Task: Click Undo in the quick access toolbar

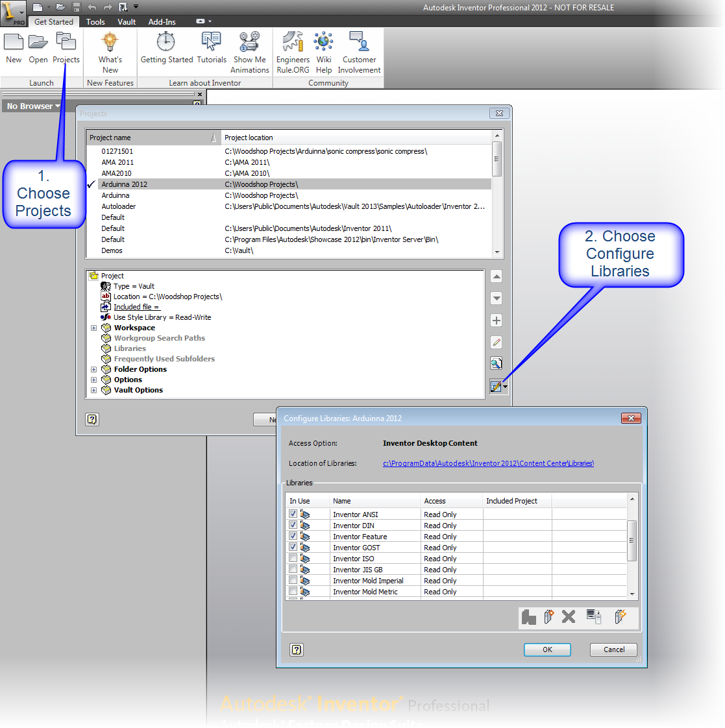Action: [92, 7]
